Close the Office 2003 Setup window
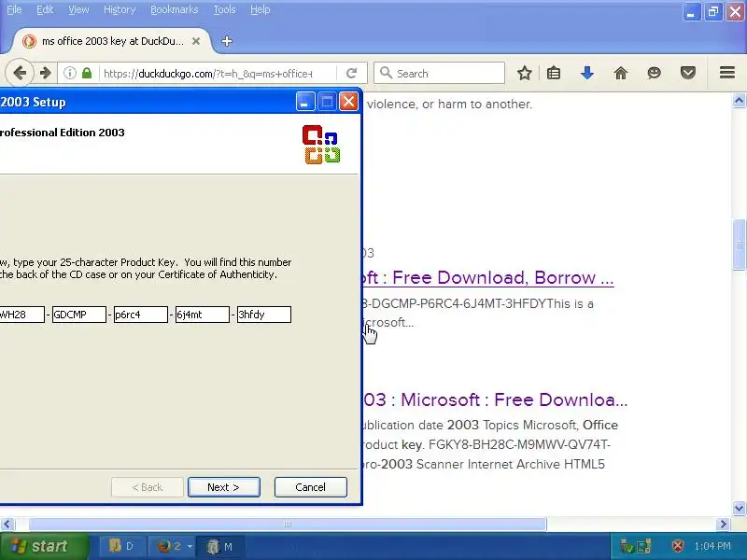The width and height of the screenshot is (747, 560). (348, 102)
